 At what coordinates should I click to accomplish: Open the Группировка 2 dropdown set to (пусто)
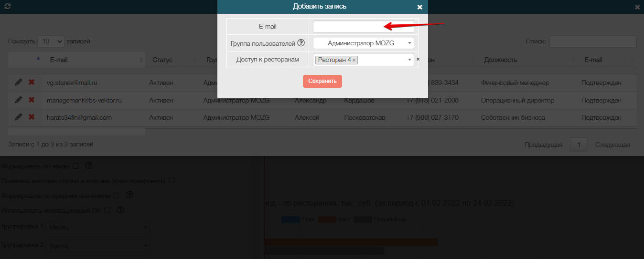(97, 246)
